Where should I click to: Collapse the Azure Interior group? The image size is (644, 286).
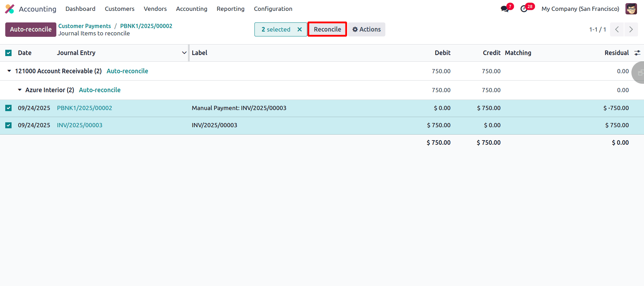(20, 90)
